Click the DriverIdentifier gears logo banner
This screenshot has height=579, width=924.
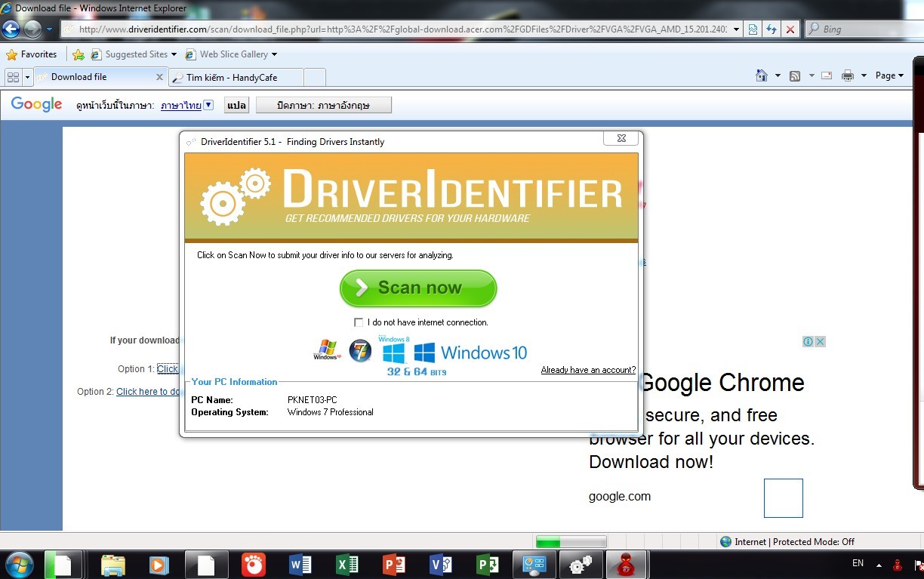[x=411, y=197]
